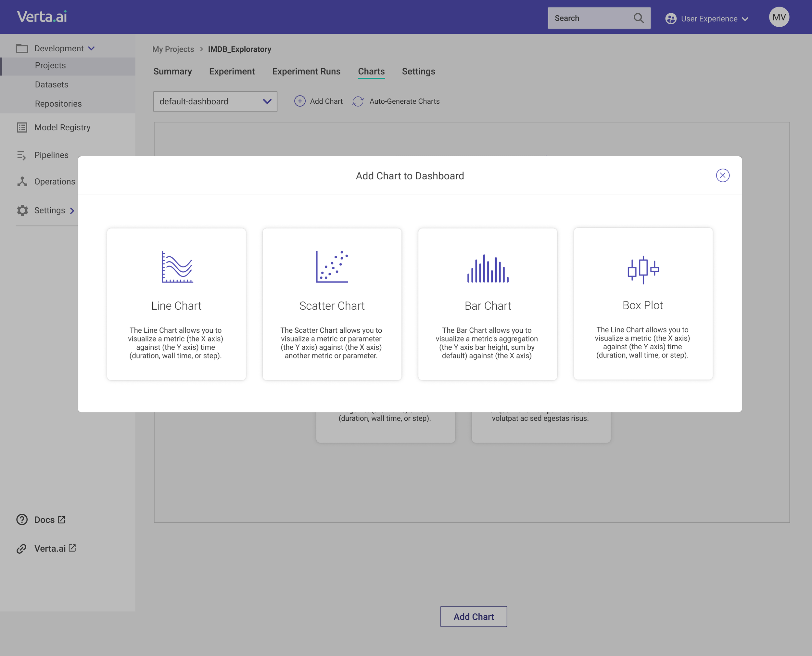
Task: Click the Docs external link icon
Action: click(62, 520)
